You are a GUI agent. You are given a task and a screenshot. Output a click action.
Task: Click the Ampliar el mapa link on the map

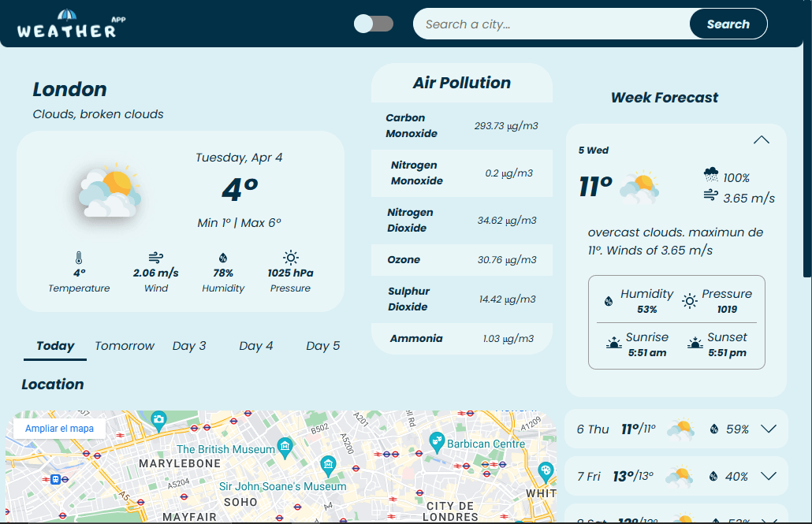coord(58,428)
